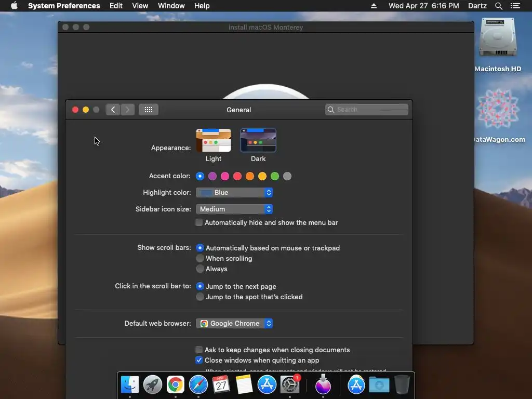The width and height of the screenshot is (532, 399).
Task: Choose the yellow accent color
Action: tap(262, 176)
